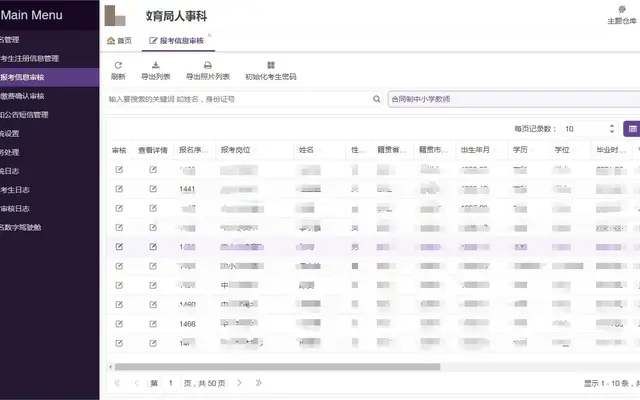Click the horizontal table scrollbar
Viewport: 640px width, 400px height.
click(278, 367)
